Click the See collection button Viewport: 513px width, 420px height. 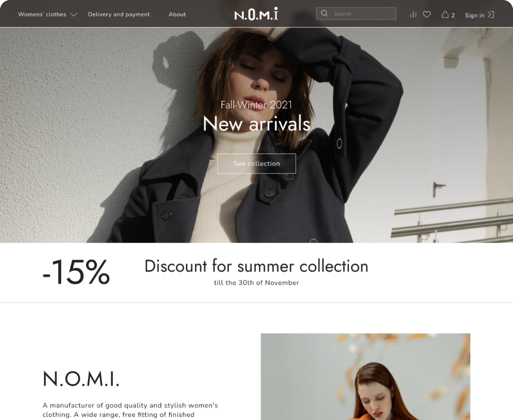[256, 164]
